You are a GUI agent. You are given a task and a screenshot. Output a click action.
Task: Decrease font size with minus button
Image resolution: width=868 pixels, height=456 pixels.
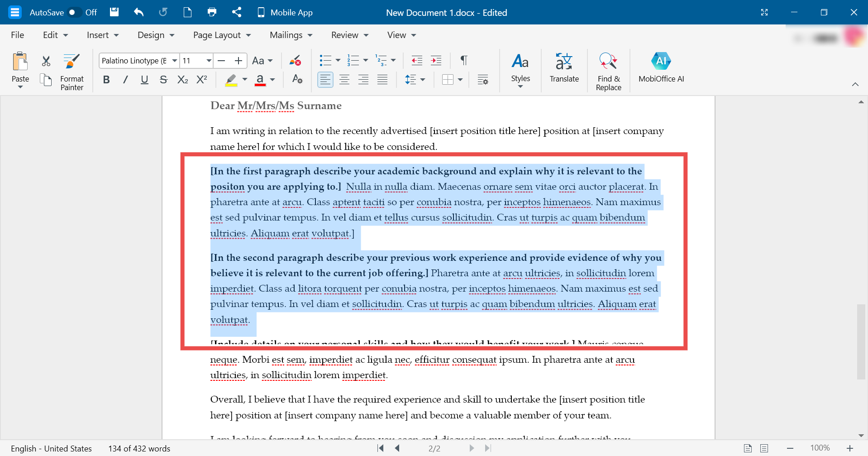click(x=221, y=61)
